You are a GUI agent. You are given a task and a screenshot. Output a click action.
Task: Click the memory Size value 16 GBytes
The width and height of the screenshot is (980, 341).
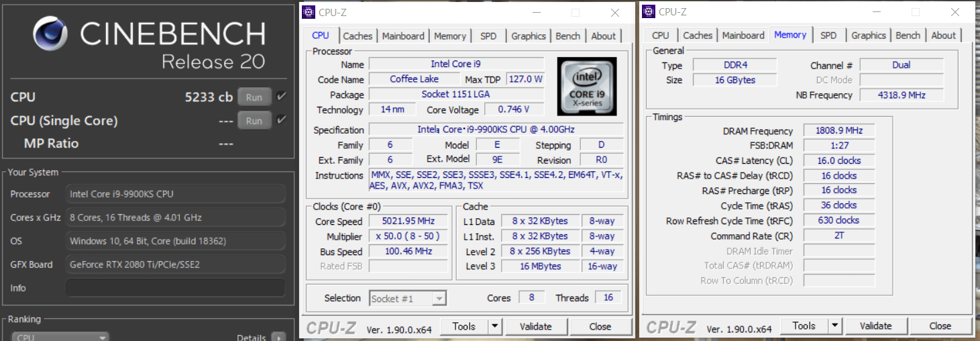734,80
